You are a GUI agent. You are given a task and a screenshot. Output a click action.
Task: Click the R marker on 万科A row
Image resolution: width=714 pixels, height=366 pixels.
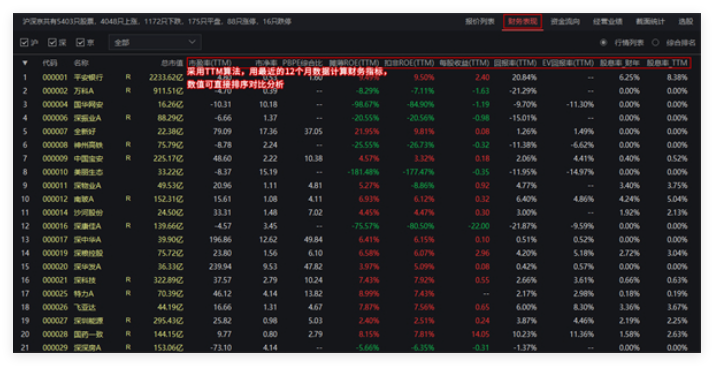coord(128,91)
